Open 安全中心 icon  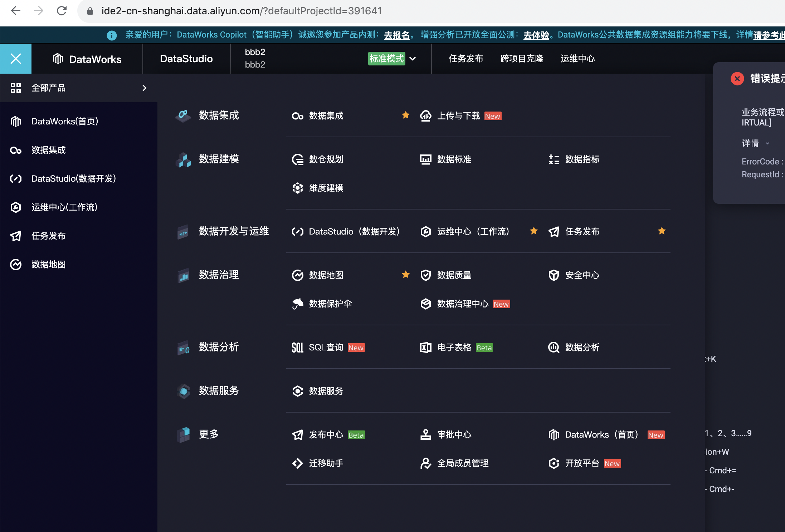click(554, 275)
